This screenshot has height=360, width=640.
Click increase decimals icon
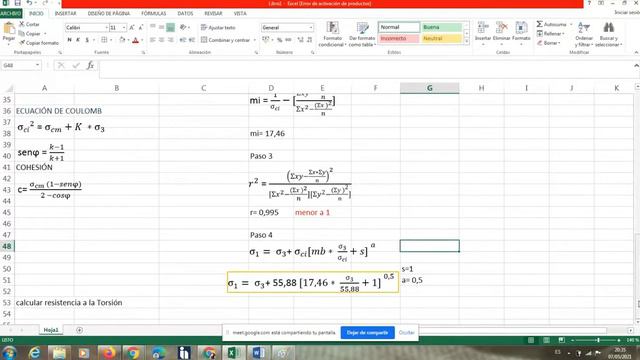click(x=300, y=40)
